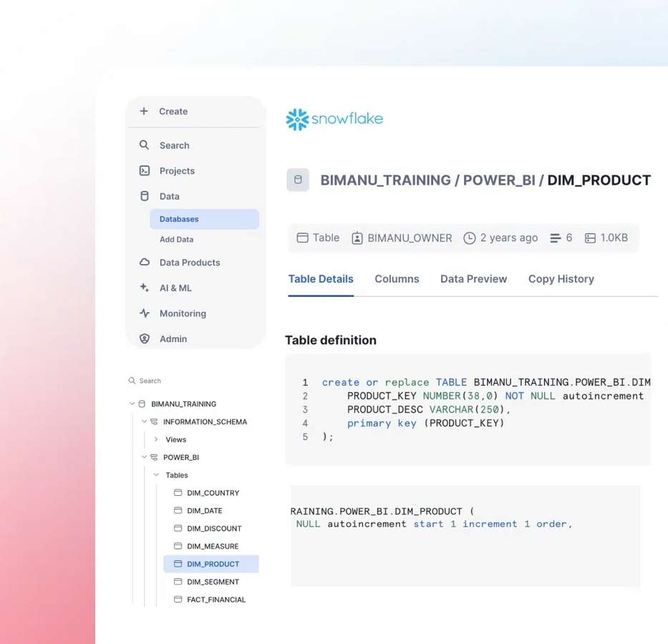
Task: Click the clock icon beside 2 years ago
Action: [x=469, y=238]
